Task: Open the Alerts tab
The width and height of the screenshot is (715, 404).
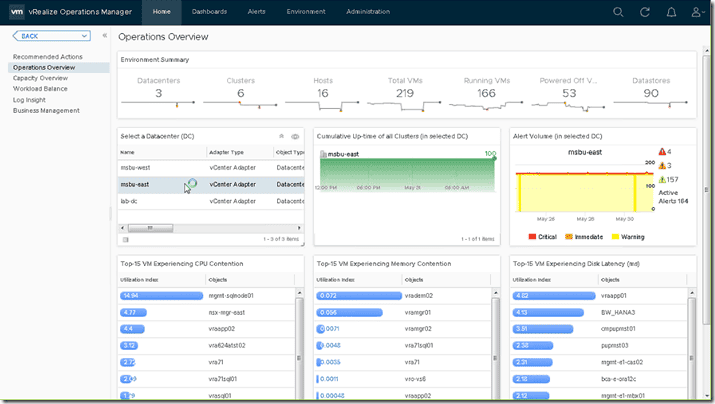Action: click(256, 12)
